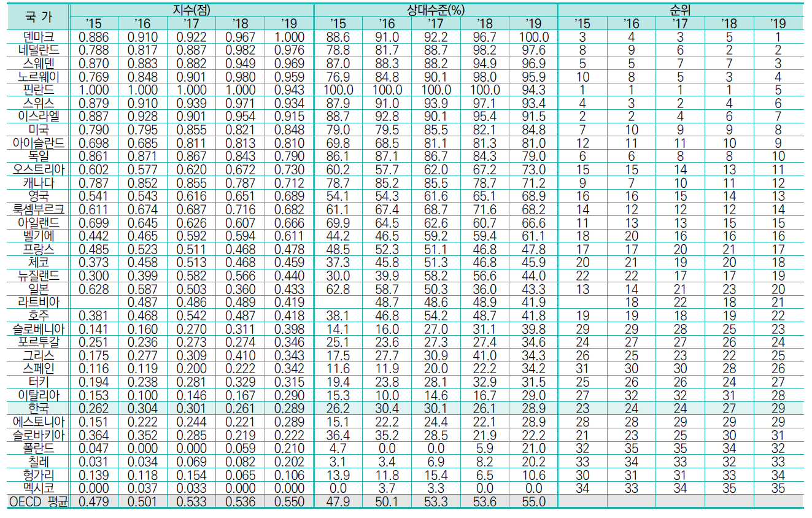Screen dimensions: 812x518
Task: Select OECD 평균 '15 relative level 47.9
Action: pyautogui.click(x=338, y=501)
